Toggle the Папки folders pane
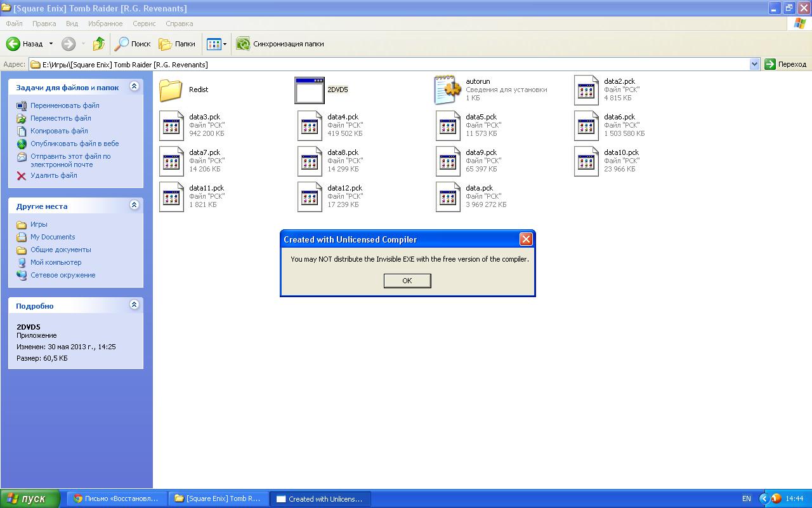 click(x=177, y=44)
